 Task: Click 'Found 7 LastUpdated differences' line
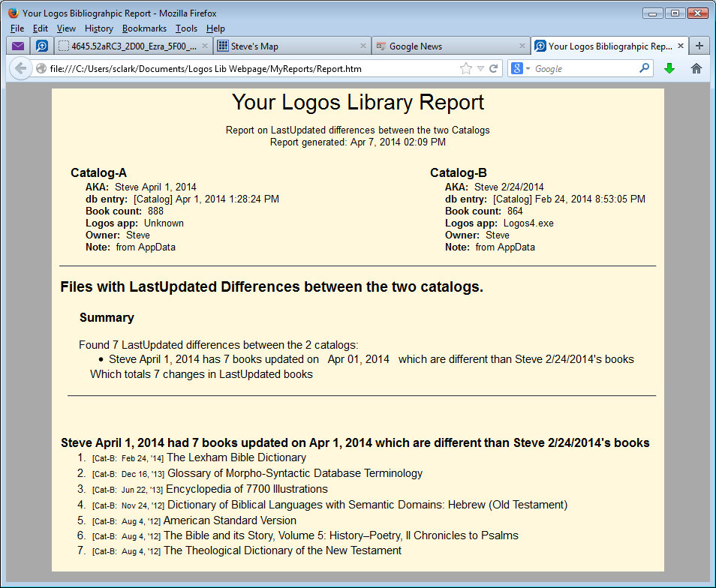tap(218, 345)
